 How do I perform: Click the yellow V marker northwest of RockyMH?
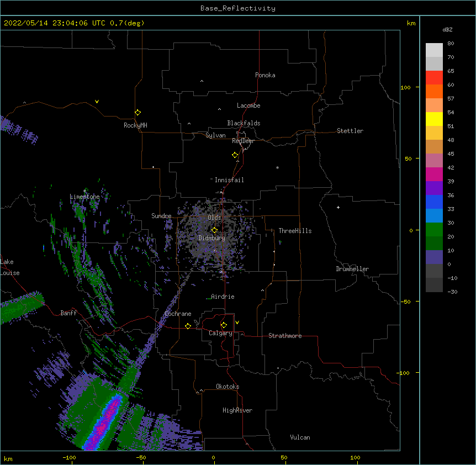click(x=97, y=102)
